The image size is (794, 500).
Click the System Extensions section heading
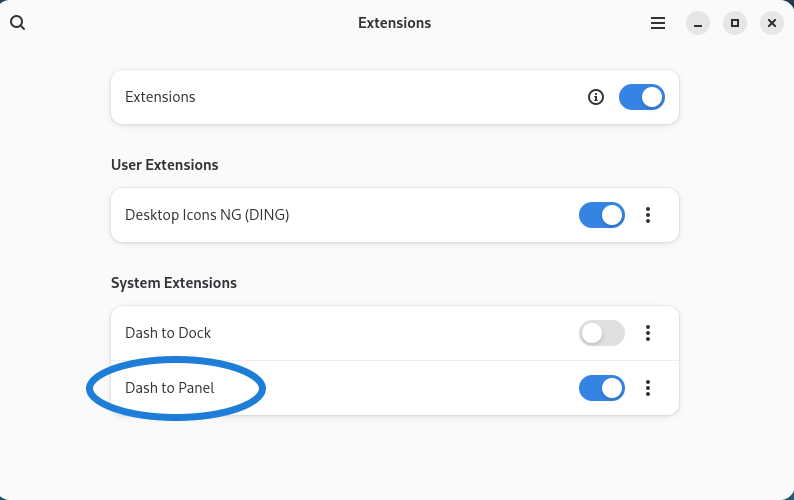point(174,283)
